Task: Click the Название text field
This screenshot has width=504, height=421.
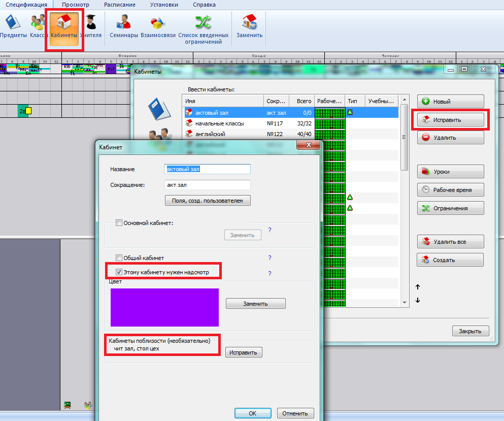Action: click(x=208, y=169)
